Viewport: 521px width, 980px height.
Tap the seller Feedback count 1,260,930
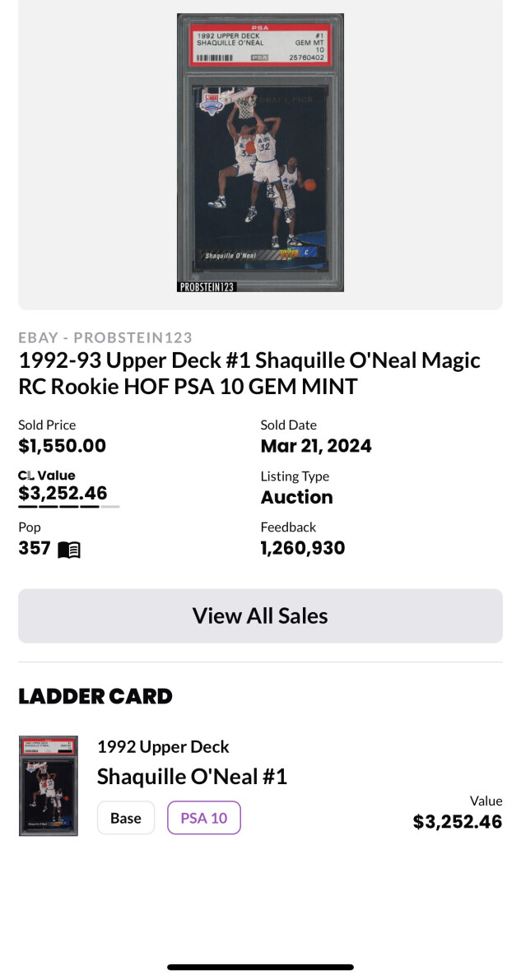(x=303, y=548)
